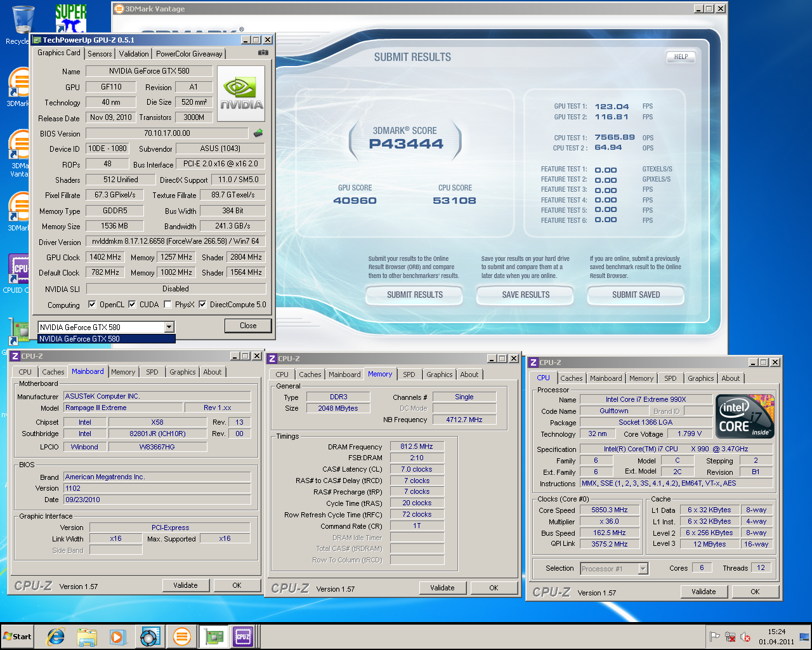812x650 pixels.
Task: Open the GPU selection dropdown in GPU-Z
Action: click(169, 327)
